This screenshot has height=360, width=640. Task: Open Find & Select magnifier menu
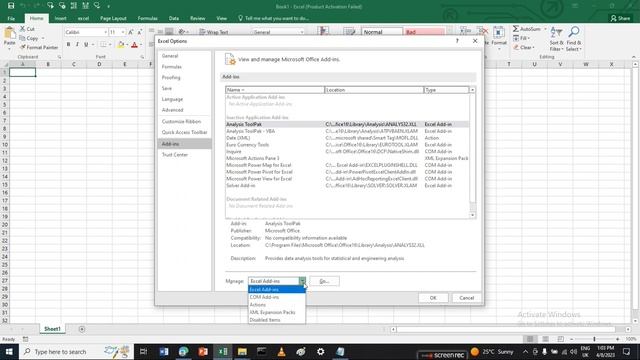pos(574,39)
